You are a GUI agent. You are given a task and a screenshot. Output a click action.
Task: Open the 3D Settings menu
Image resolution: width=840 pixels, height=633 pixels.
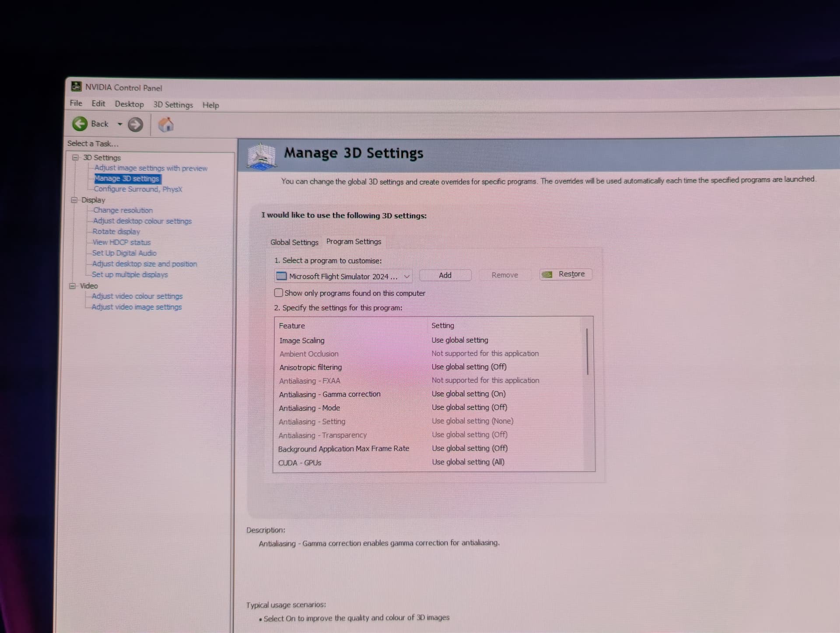tap(173, 105)
